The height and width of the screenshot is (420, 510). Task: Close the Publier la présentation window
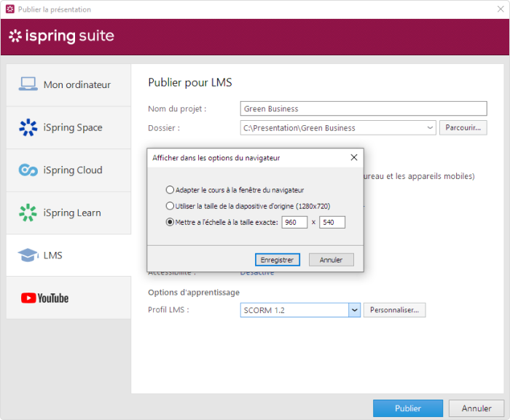tap(501, 9)
